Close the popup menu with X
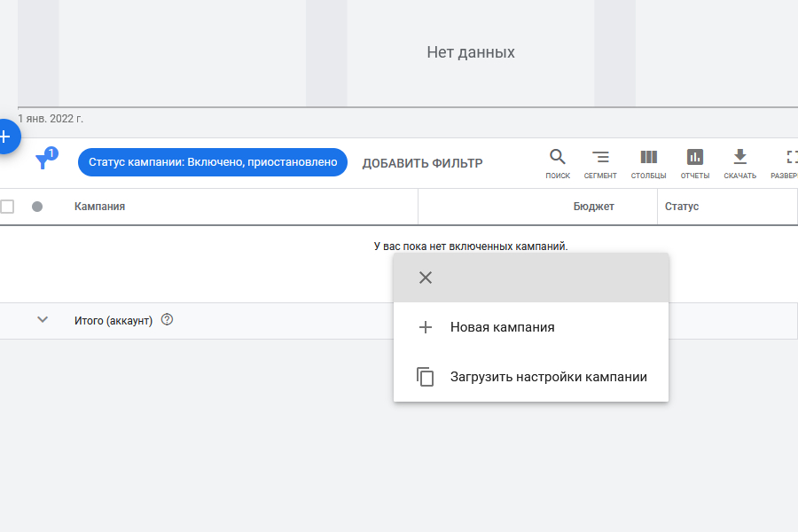This screenshot has width=798, height=532. (x=426, y=278)
